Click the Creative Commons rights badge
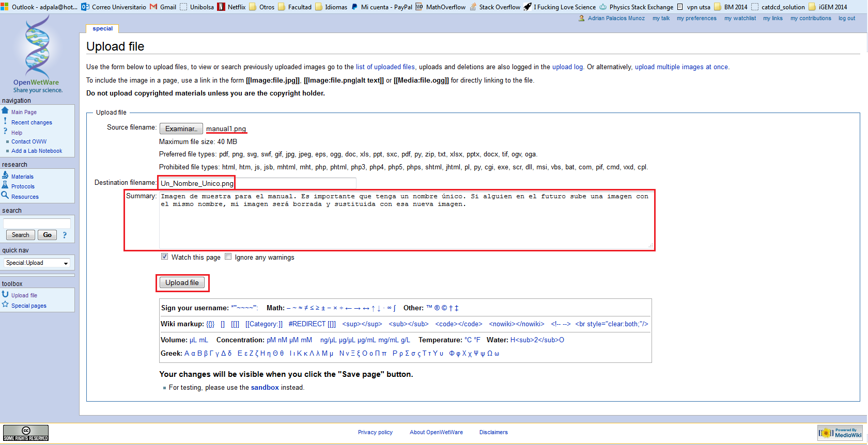This screenshot has width=868, height=445. [x=26, y=433]
